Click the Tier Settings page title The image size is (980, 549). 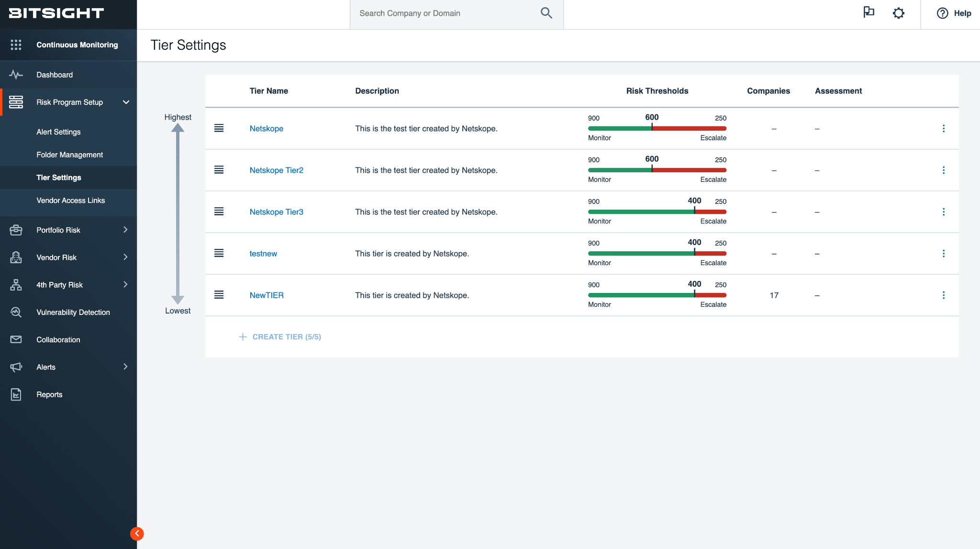tap(188, 45)
